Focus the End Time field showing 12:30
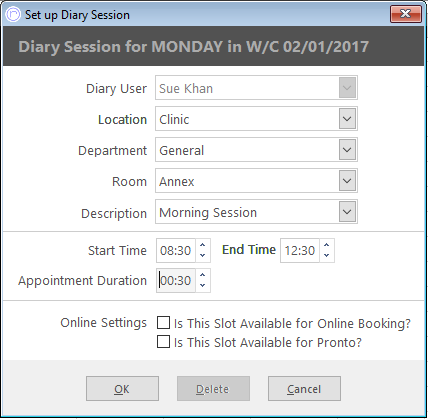This screenshot has width=428, height=419. coord(300,250)
